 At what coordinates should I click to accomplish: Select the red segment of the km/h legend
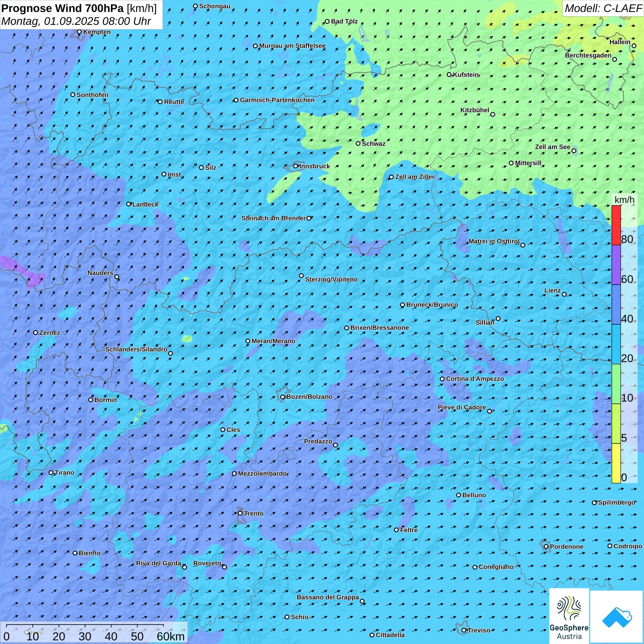pyautogui.click(x=616, y=225)
